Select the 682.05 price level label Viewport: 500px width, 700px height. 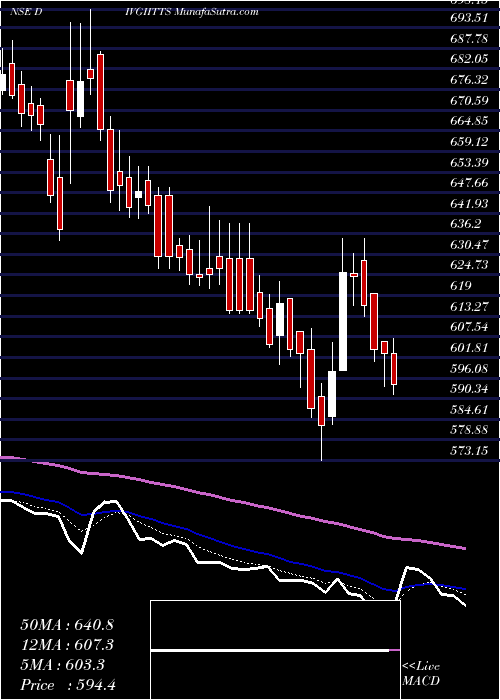click(469, 59)
